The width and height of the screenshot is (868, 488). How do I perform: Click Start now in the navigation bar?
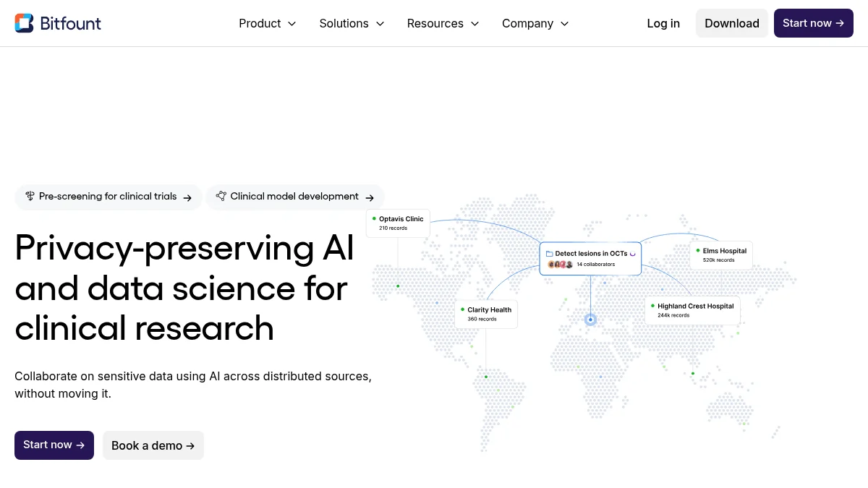[813, 22]
